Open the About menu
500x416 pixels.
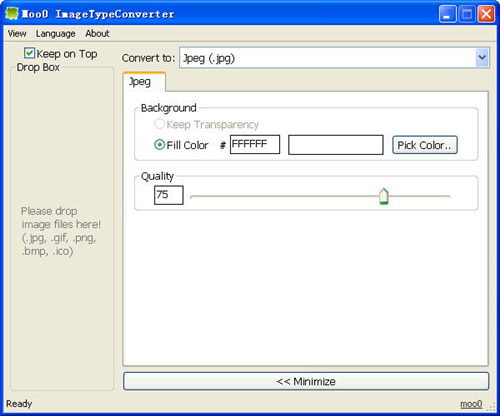pyautogui.click(x=97, y=33)
